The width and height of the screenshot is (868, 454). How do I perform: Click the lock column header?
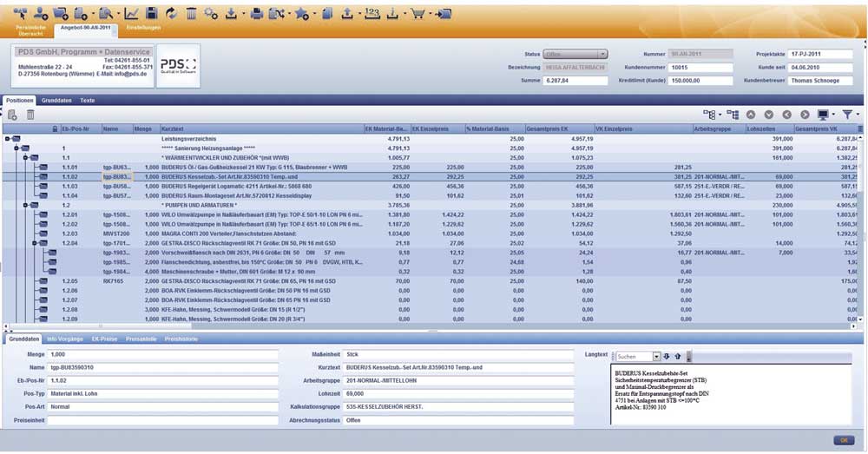point(55,129)
